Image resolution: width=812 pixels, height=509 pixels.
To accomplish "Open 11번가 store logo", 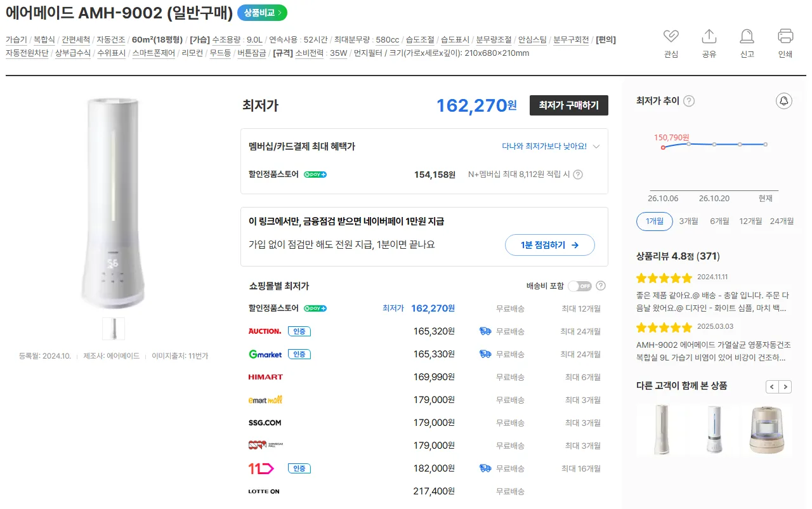I will [261, 468].
